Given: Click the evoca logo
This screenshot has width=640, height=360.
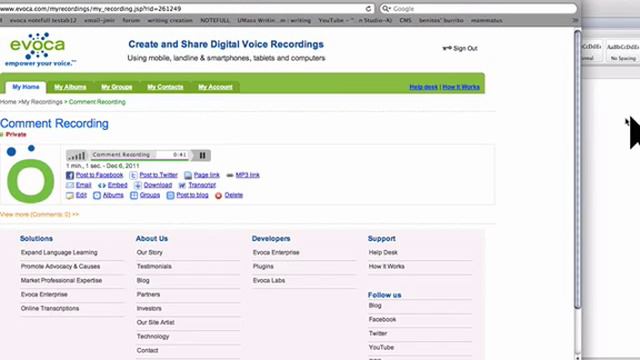Looking at the screenshot, I should [x=40, y=49].
